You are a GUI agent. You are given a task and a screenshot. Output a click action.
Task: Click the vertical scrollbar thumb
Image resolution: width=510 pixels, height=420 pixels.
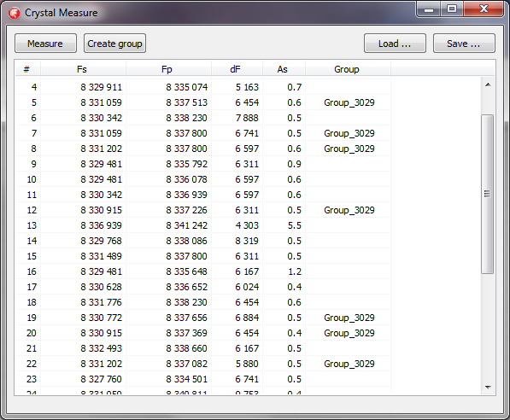(488, 194)
